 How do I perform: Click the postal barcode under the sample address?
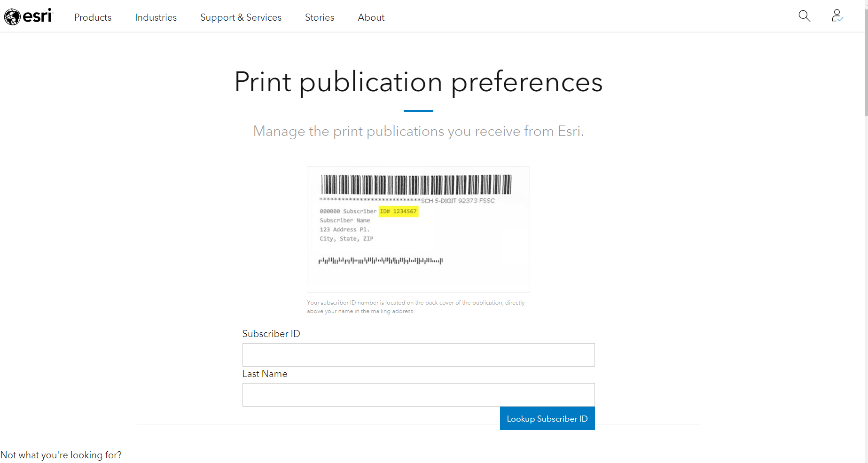381,260
